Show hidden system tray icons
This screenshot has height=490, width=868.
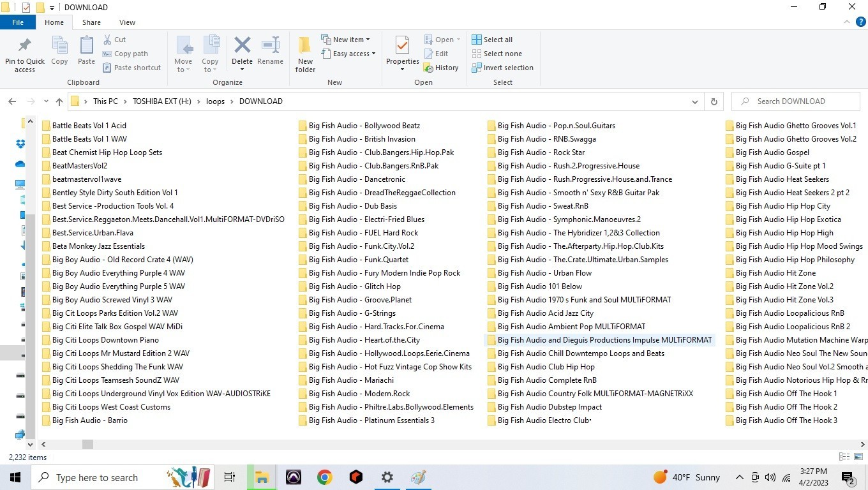pyautogui.click(x=739, y=477)
